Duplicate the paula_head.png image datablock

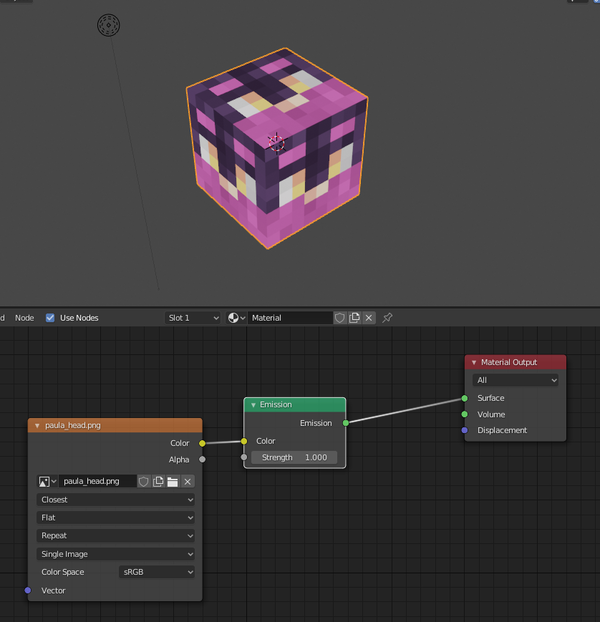(x=158, y=482)
